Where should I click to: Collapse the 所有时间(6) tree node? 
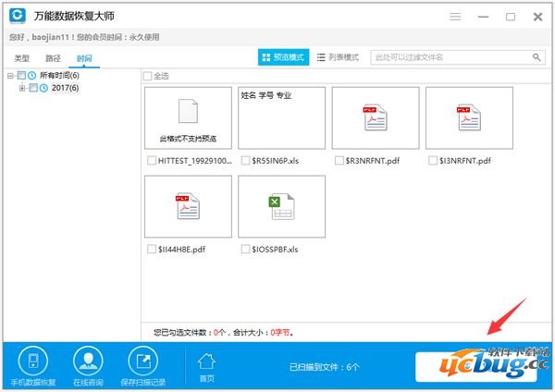click(x=10, y=76)
